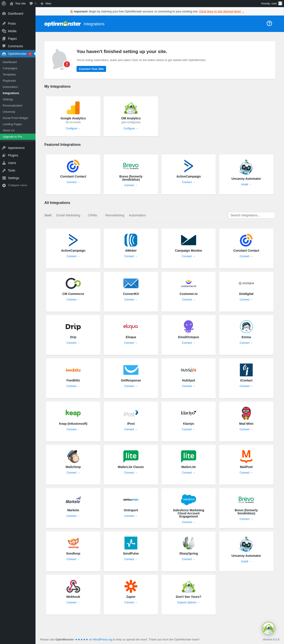Open the Personalization submenu item
284x644 pixels.
(12, 105)
